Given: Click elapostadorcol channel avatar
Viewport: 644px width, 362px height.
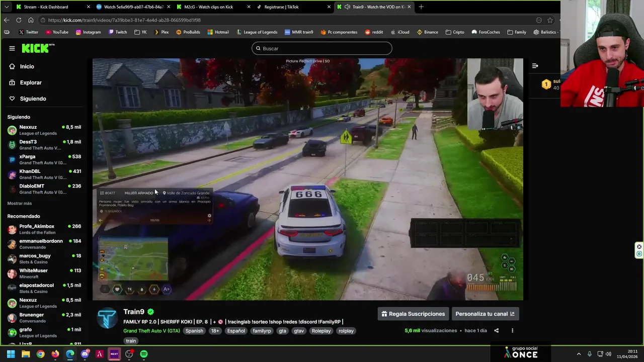Looking at the screenshot, I should 12,288.
